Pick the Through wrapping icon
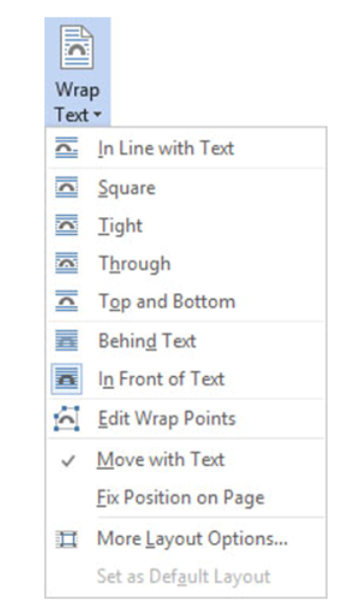The image size is (364, 613). [x=66, y=264]
